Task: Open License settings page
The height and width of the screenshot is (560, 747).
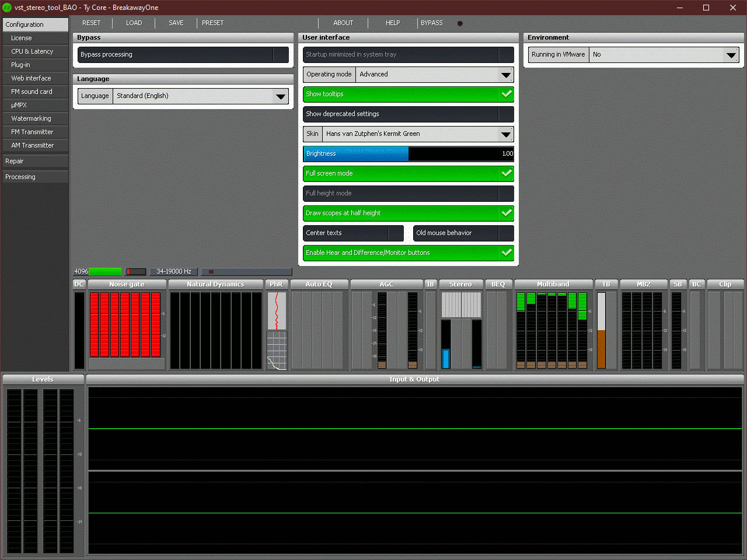Action: 36,38
